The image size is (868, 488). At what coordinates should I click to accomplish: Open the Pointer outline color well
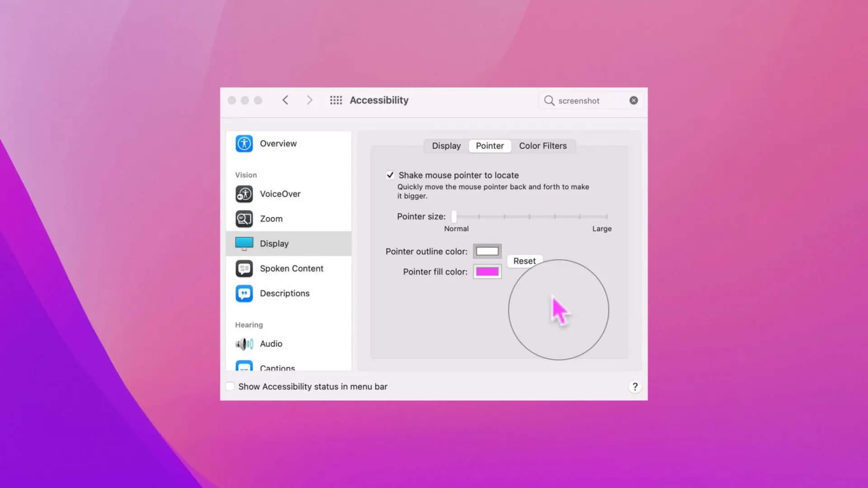pyautogui.click(x=487, y=251)
